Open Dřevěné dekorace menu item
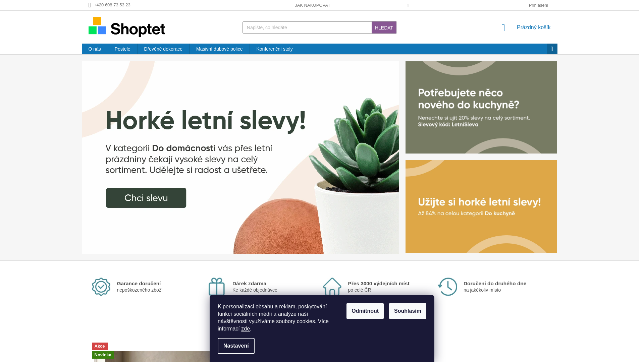 pos(163,49)
